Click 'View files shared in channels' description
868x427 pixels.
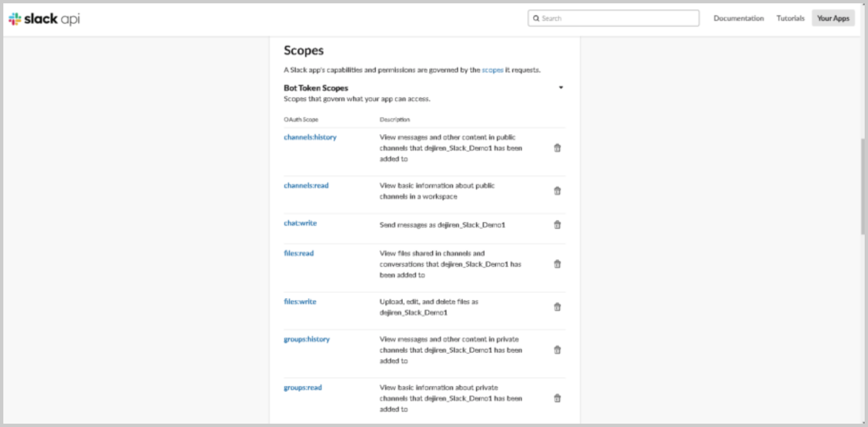(x=450, y=264)
